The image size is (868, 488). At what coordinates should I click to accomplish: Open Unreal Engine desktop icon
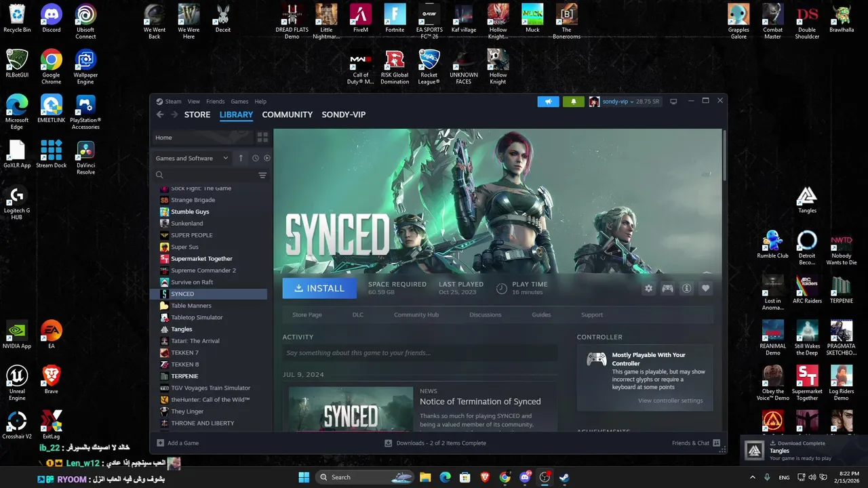[17, 384]
